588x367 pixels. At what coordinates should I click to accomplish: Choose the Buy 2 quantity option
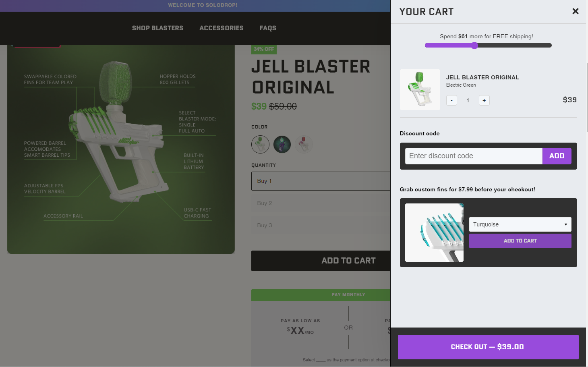click(x=321, y=203)
